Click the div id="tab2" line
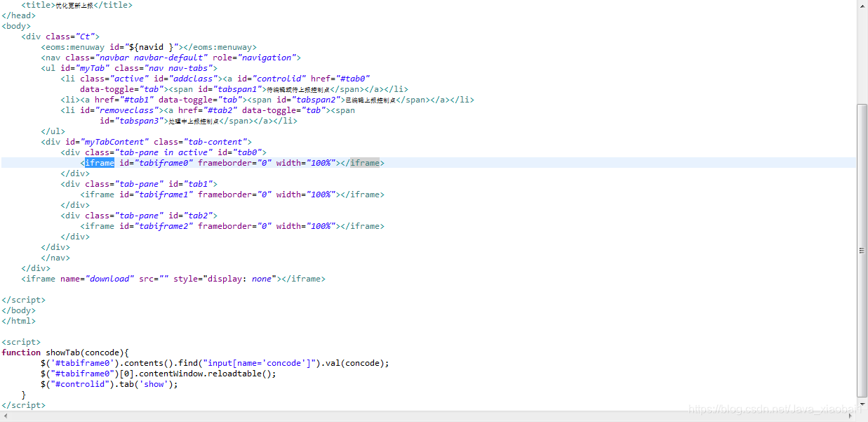 point(139,216)
